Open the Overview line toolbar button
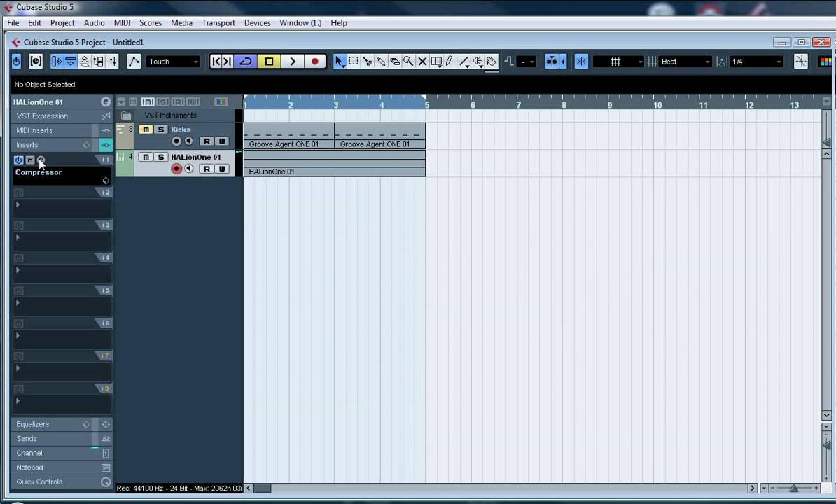This screenshot has height=504, width=836. 84,62
